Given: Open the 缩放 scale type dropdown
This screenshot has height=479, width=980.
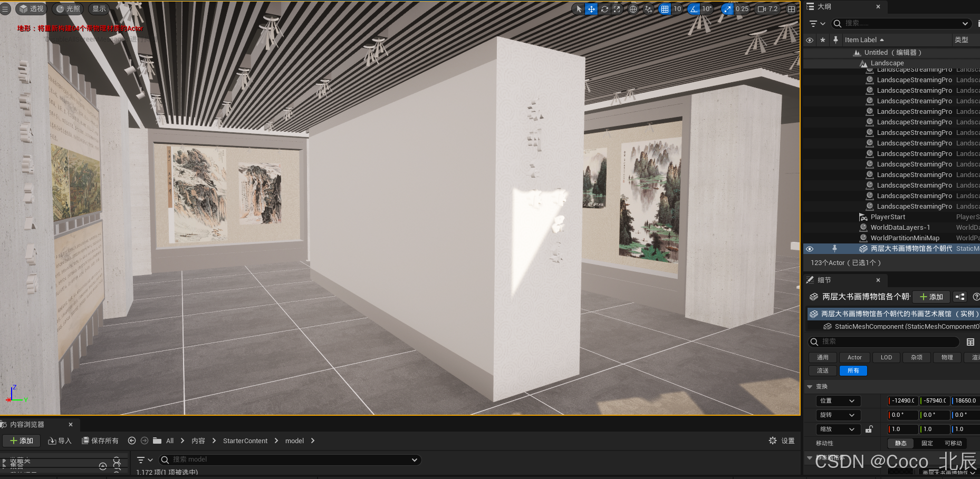Looking at the screenshot, I should click(838, 429).
